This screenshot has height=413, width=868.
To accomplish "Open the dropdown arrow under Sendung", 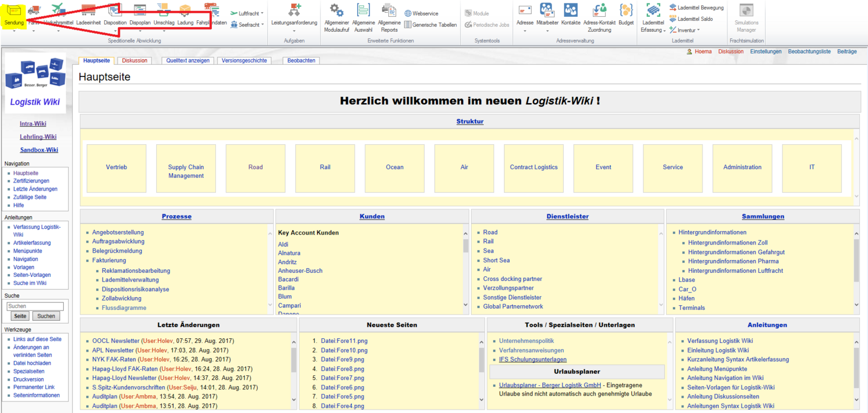I will click(14, 31).
